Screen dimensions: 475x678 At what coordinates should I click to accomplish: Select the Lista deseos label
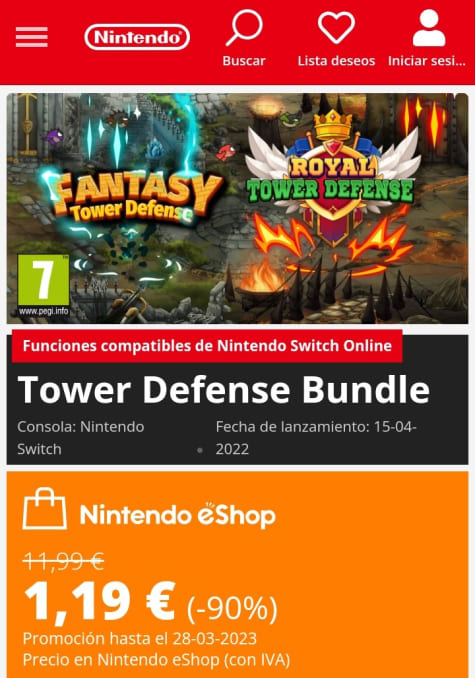click(x=336, y=61)
